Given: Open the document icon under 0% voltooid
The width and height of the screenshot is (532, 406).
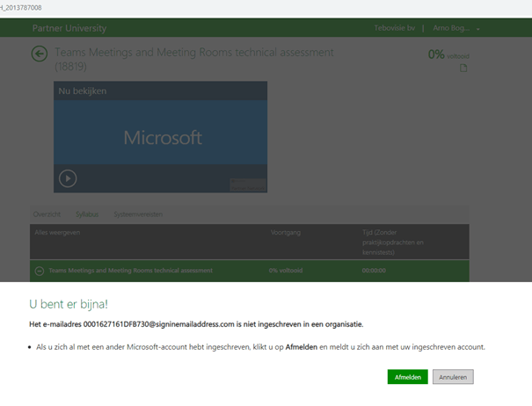Looking at the screenshot, I should 463,69.
